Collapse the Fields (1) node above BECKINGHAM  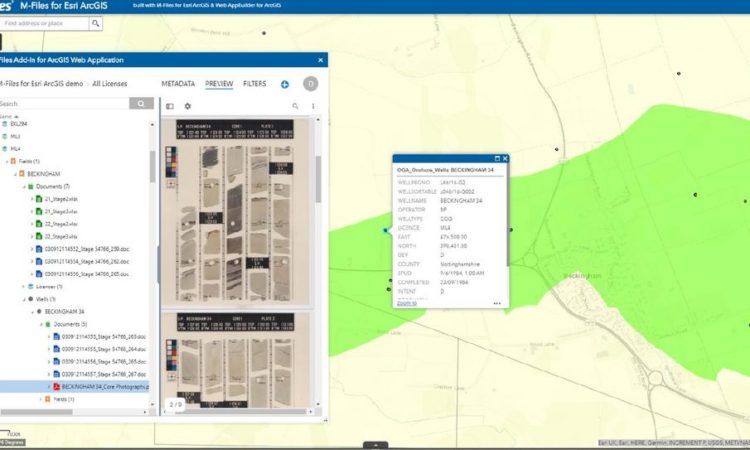click(x=7, y=162)
